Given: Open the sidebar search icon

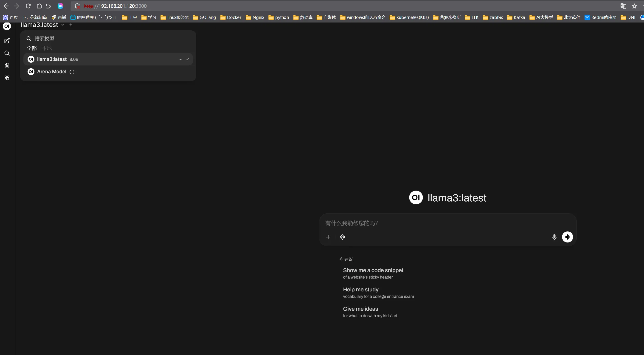Looking at the screenshot, I should (7, 53).
